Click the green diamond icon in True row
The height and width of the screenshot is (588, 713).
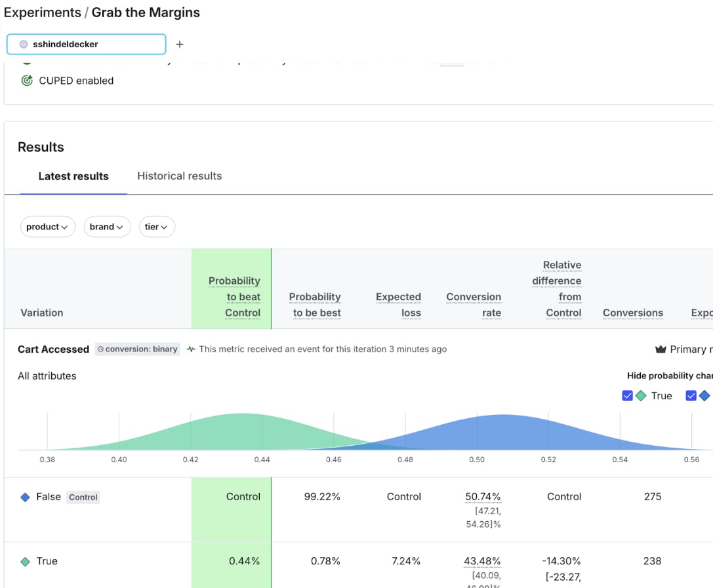[25, 562]
